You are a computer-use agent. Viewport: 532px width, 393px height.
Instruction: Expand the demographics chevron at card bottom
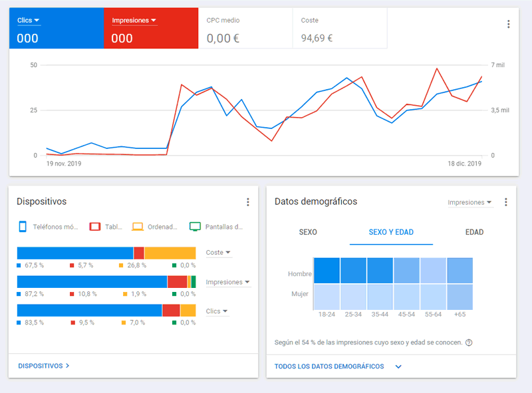point(398,366)
